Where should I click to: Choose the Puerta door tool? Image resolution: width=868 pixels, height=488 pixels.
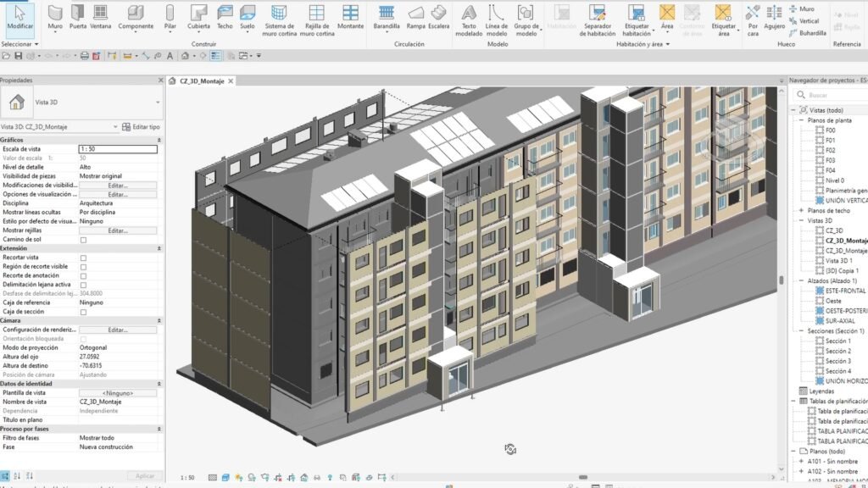coord(77,18)
